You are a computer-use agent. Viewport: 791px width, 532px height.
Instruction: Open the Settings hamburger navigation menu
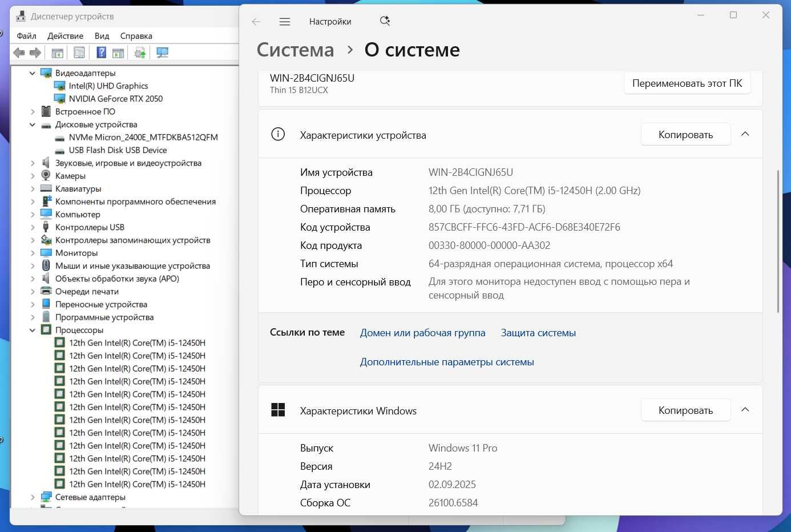[285, 22]
